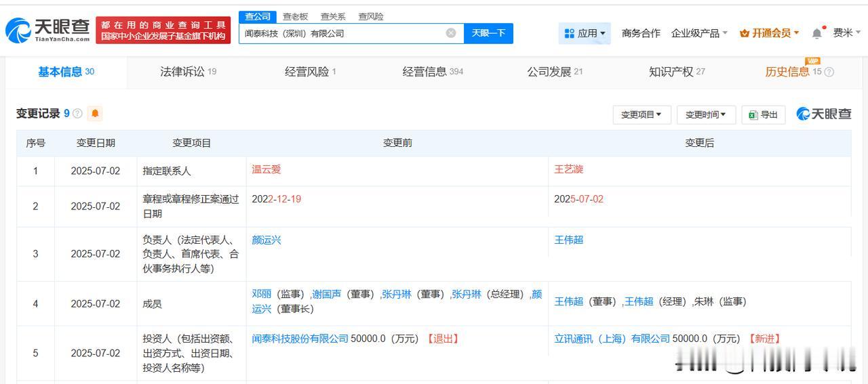This screenshot has width=868, height=384.
Task: Open 颜运兴 link in row 3
Action: [267, 240]
